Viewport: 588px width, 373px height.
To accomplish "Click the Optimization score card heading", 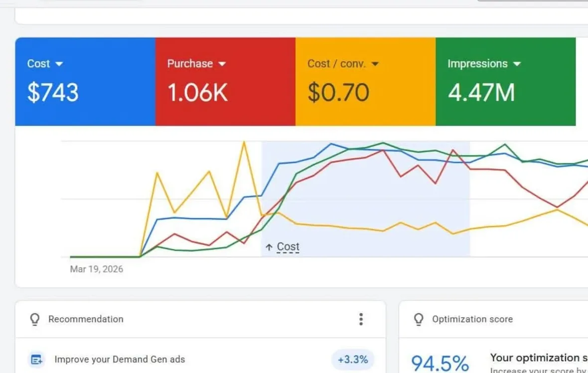I will pyautogui.click(x=472, y=319).
